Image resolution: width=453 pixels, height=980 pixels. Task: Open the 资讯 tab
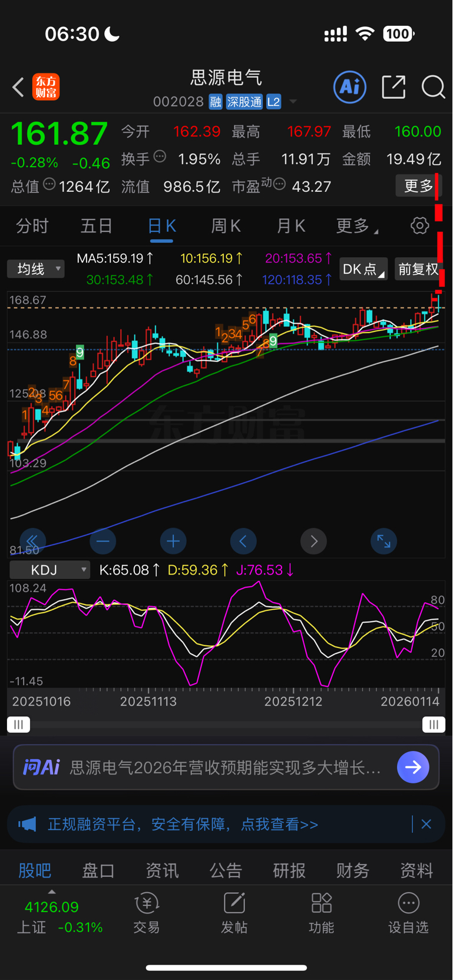[162, 870]
